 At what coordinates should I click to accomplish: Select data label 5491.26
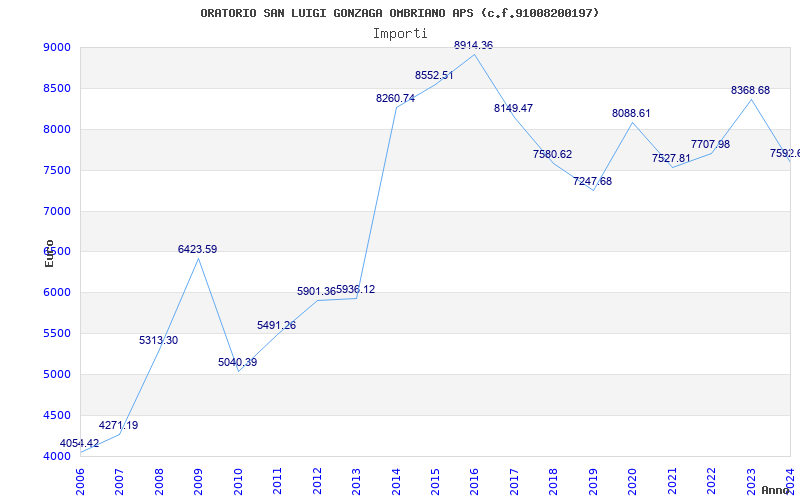click(277, 326)
